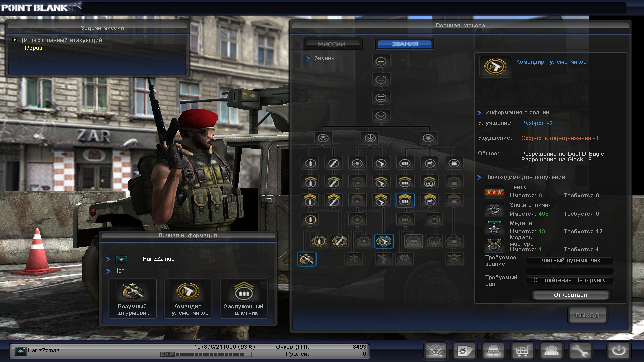The image size is (644, 362).
Task: Select the laurel wreath knife title icon
Action: click(x=340, y=241)
